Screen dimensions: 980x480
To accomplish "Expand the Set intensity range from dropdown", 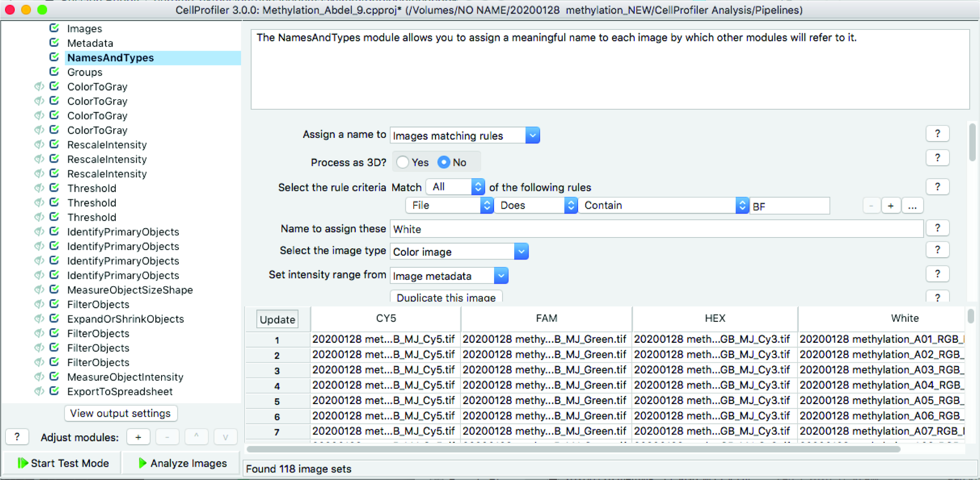I will coord(449,275).
